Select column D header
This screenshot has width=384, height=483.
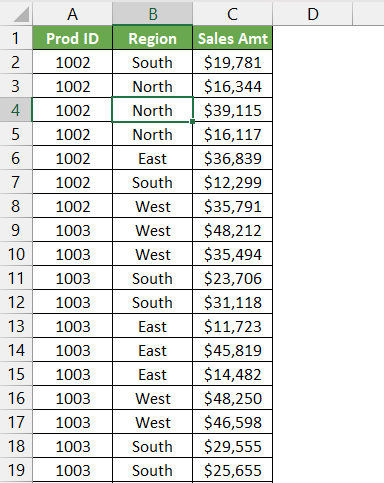click(313, 14)
